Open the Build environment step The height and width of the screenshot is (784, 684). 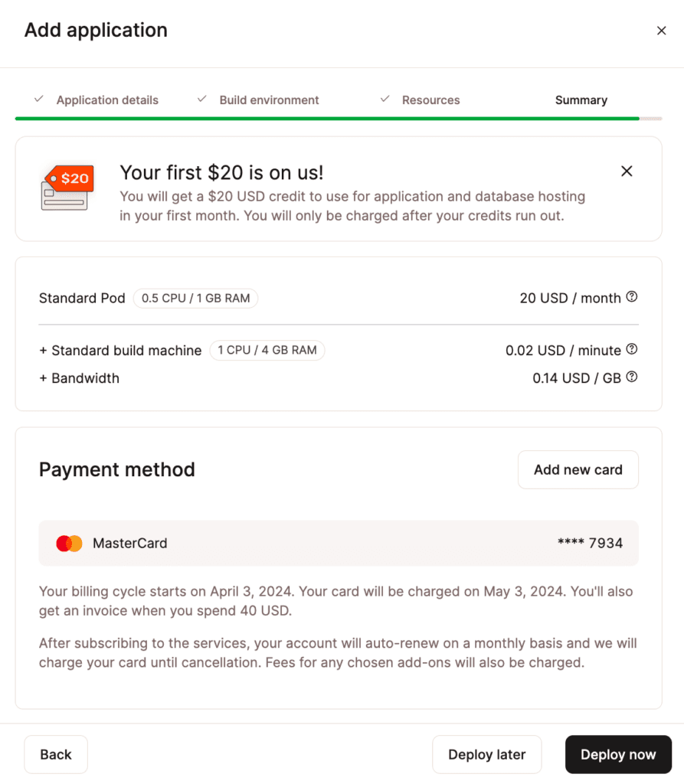[270, 100]
